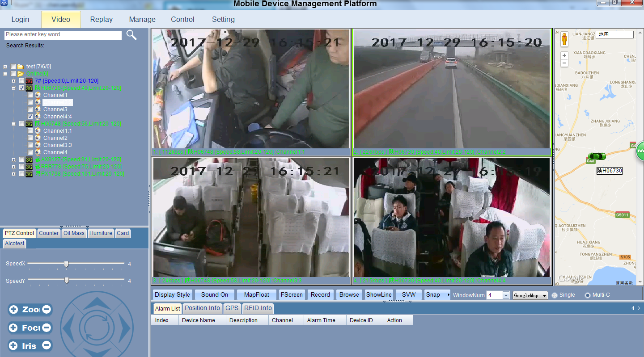Click the Sound On button
Viewport: 644px width, 357px height.
pos(215,295)
